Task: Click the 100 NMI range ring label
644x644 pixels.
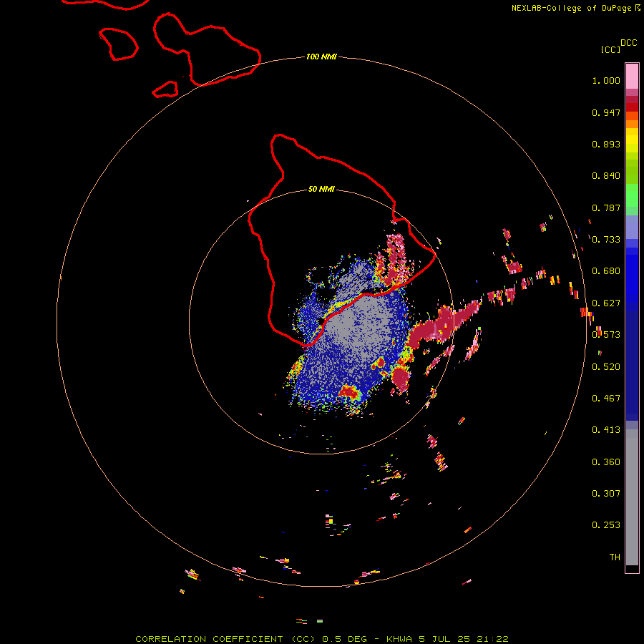Action: tap(321, 57)
